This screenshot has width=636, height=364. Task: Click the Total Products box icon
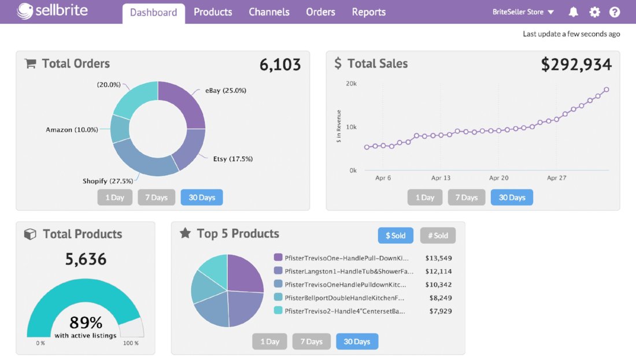point(30,234)
